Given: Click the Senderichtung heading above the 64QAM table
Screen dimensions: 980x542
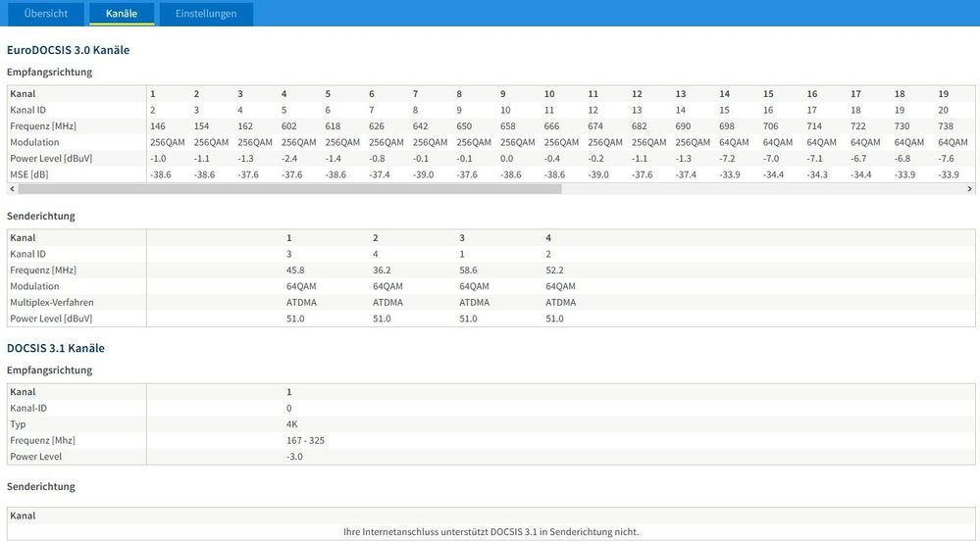Looking at the screenshot, I should pos(40,216).
